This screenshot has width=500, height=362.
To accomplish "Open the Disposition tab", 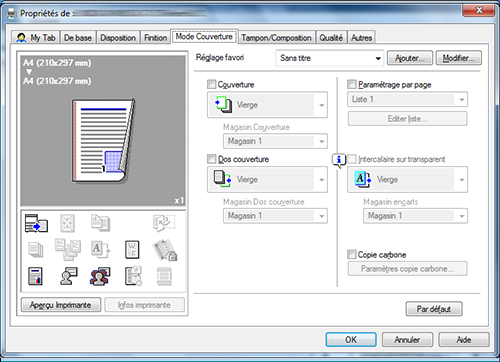I will point(118,38).
